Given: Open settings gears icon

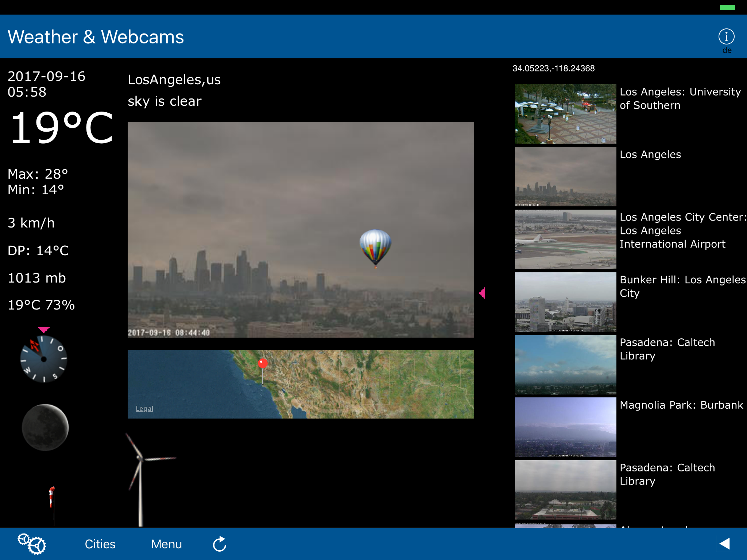Looking at the screenshot, I should point(32,544).
